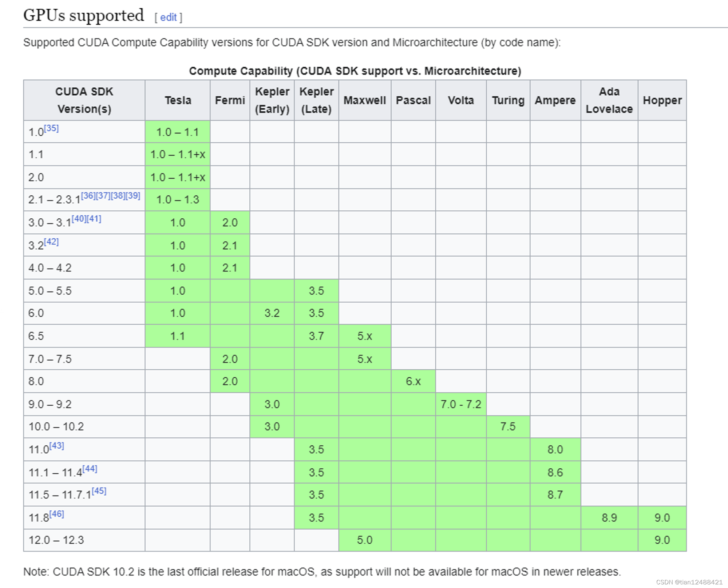Select the 8.9 Ada Lovelace cell
Screen dimensions: 728x588
[609, 517]
